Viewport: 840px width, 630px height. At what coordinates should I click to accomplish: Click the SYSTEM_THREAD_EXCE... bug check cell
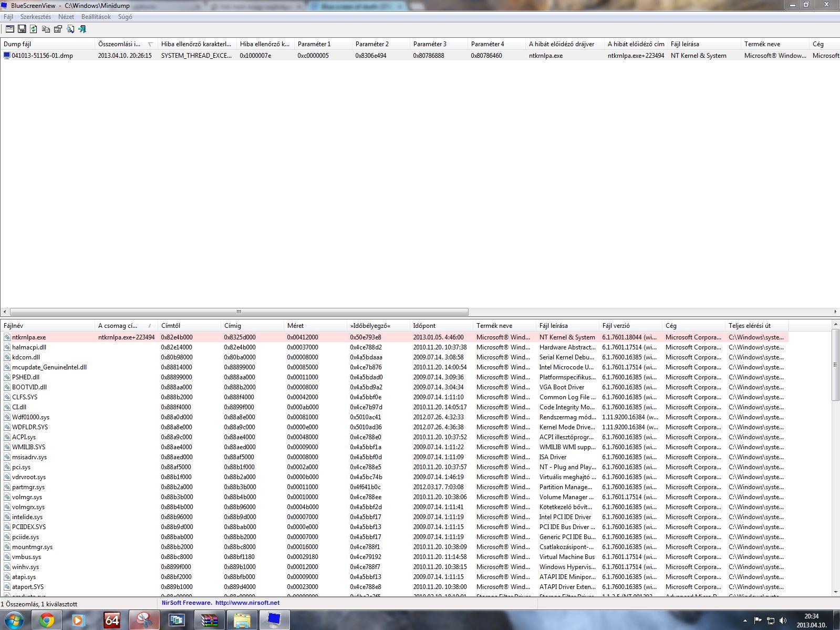click(196, 55)
